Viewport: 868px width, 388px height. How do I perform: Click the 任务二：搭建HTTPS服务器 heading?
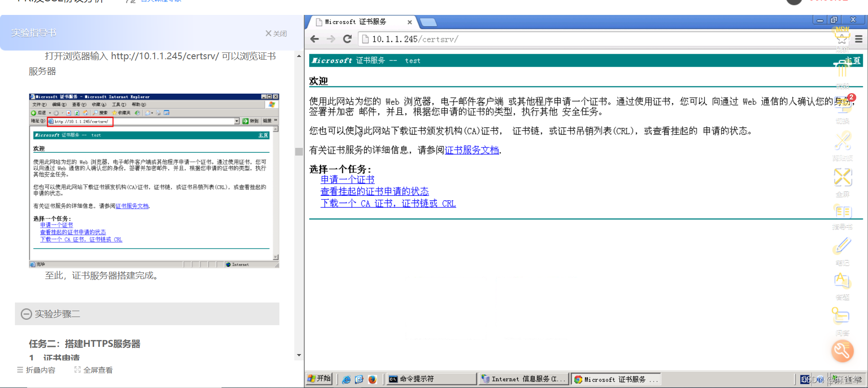85,344
